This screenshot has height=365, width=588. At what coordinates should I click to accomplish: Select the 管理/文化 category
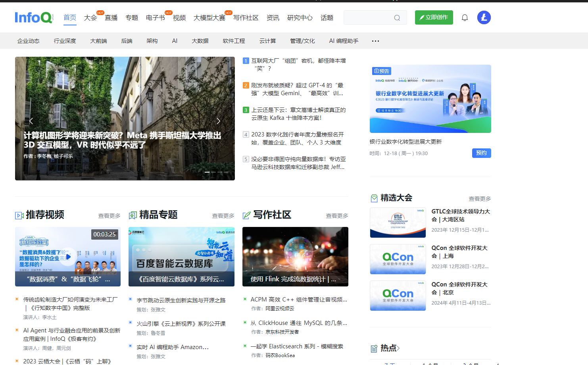[x=303, y=41]
